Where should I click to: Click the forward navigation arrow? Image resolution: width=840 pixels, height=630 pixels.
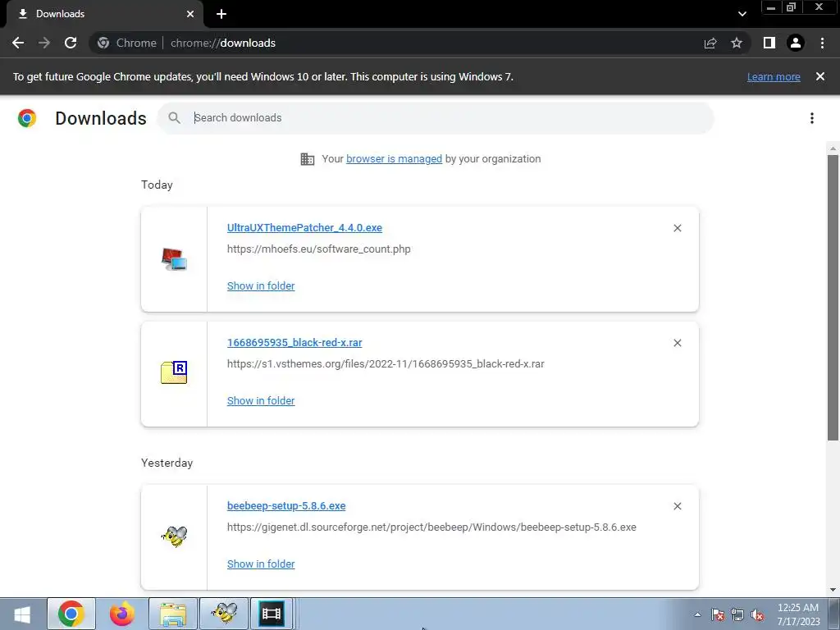tap(44, 43)
